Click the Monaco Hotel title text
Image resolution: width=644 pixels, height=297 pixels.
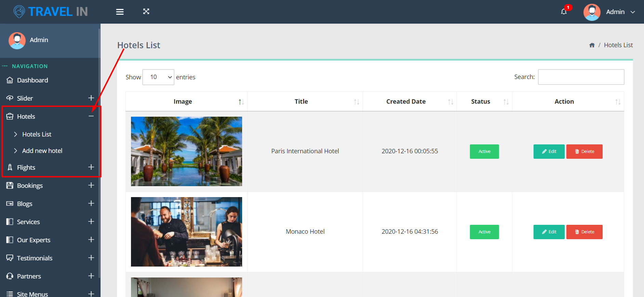coord(305,232)
